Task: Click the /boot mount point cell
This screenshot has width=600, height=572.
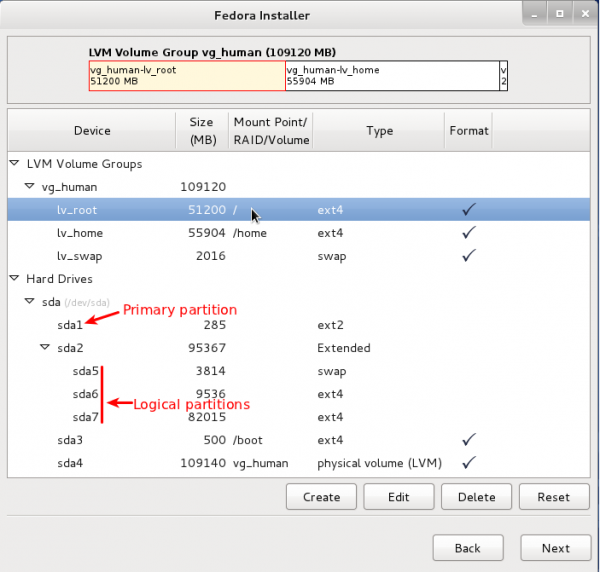Action: click(x=248, y=440)
